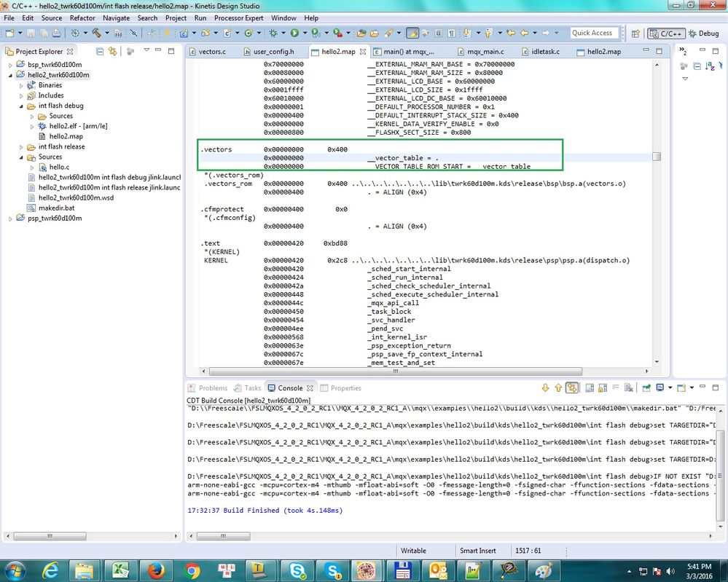Click the console horizontal scrollbar thumb
The image size is (728, 582).
click(x=223, y=536)
